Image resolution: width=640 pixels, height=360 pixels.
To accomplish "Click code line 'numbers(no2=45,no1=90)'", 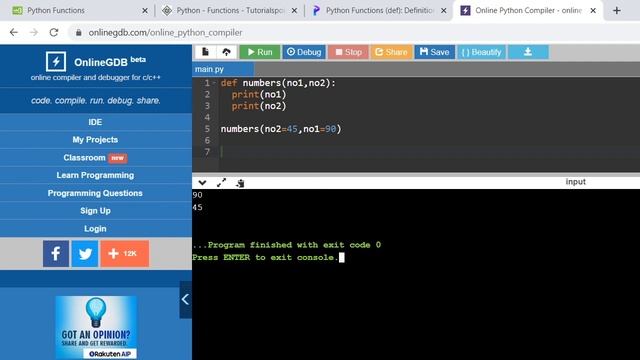I will 281,129.
